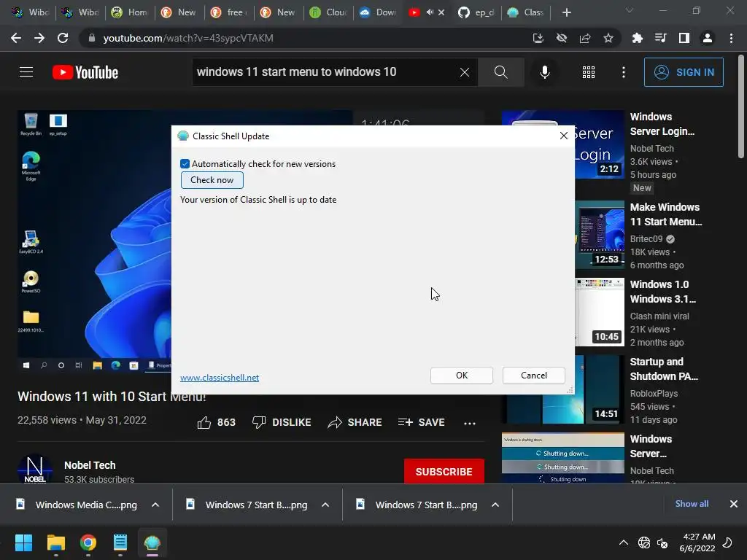Image resolution: width=747 pixels, height=560 pixels.
Task: Open tab search dropdown arrow
Action: [x=630, y=10]
